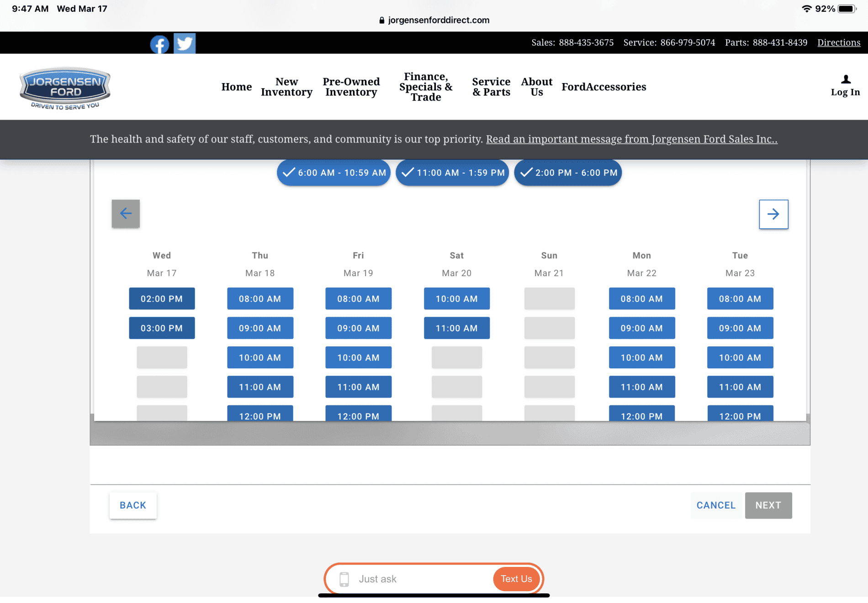This screenshot has width=868, height=603.
Task: Select Sat Mar 20 11:00 AM slot
Action: [x=457, y=328]
